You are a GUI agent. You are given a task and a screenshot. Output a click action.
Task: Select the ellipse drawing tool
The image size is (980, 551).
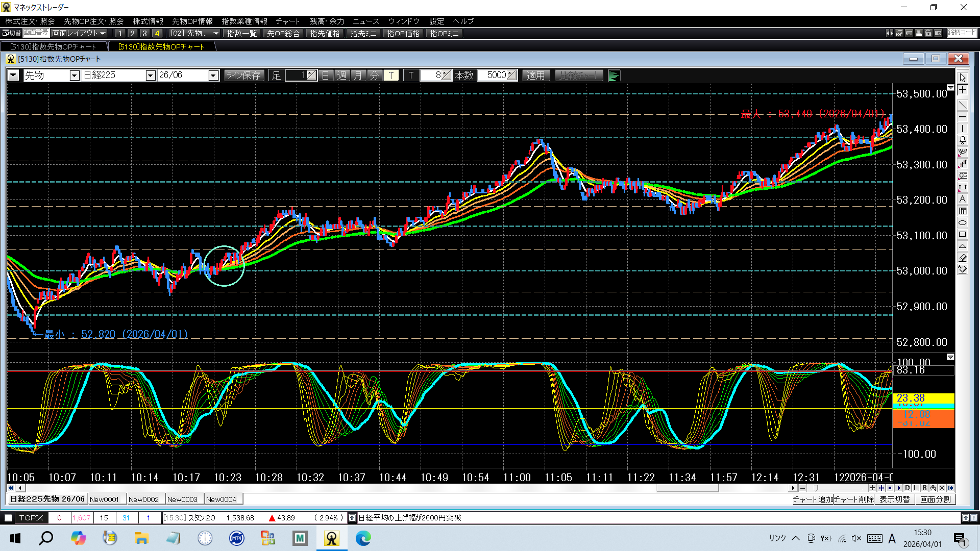tap(962, 223)
